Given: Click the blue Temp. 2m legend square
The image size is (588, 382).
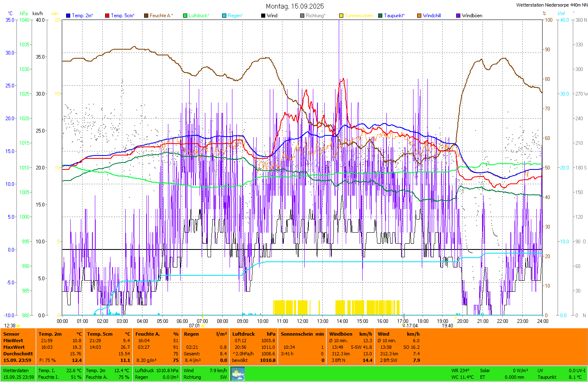Looking at the screenshot, I should point(68,16).
